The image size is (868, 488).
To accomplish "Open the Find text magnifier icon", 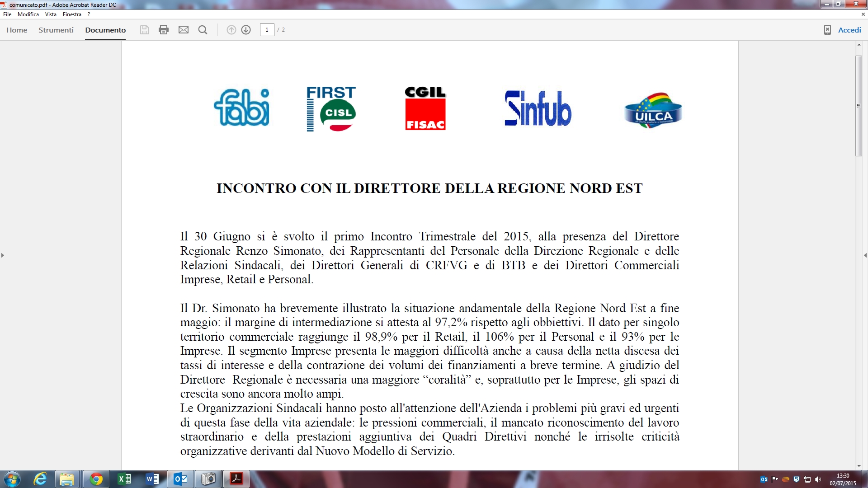I will [203, 30].
